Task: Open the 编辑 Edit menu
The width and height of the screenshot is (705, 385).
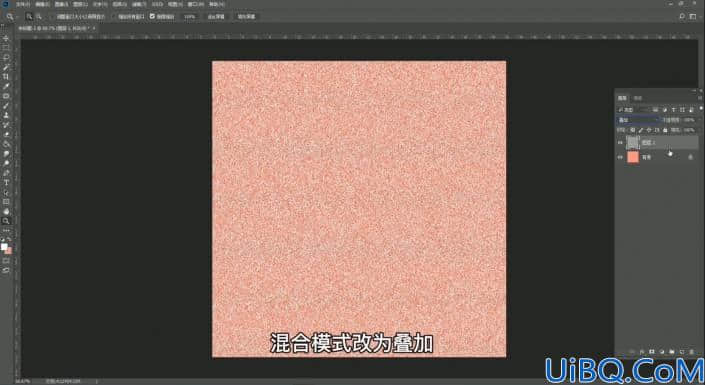Action: (x=42, y=4)
